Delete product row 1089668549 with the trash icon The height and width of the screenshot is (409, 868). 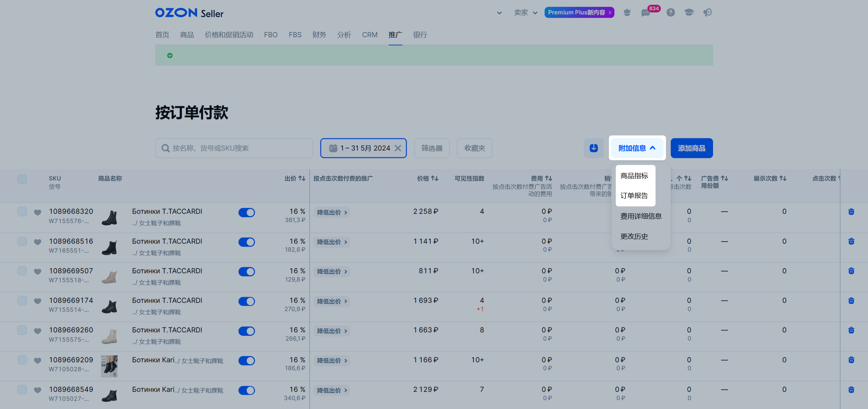point(851,389)
